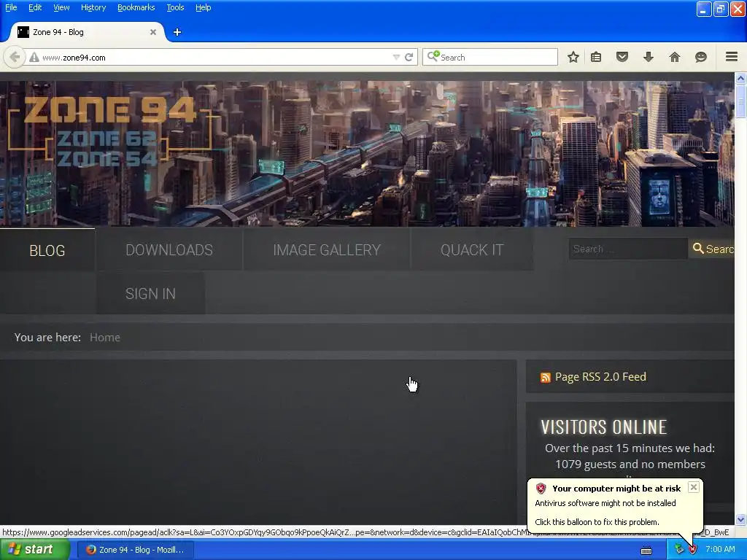Click the Home breadcrumb link
Image resolution: width=747 pixels, height=560 pixels.
pos(105,337)
